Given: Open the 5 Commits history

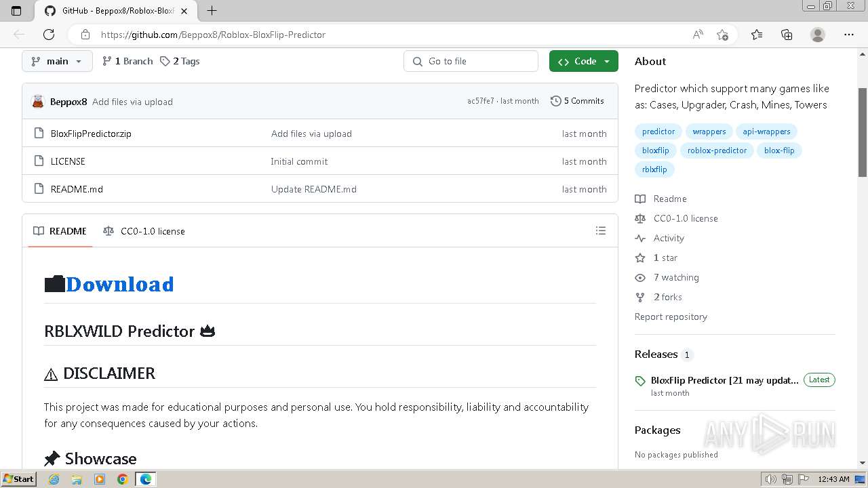Looking at the screenshot, I should point(577,101).
